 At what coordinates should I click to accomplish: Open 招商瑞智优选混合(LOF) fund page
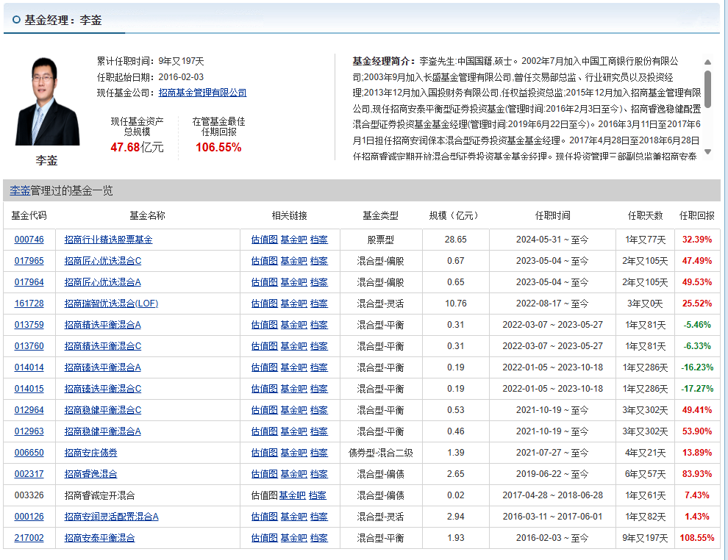[112, 304]
